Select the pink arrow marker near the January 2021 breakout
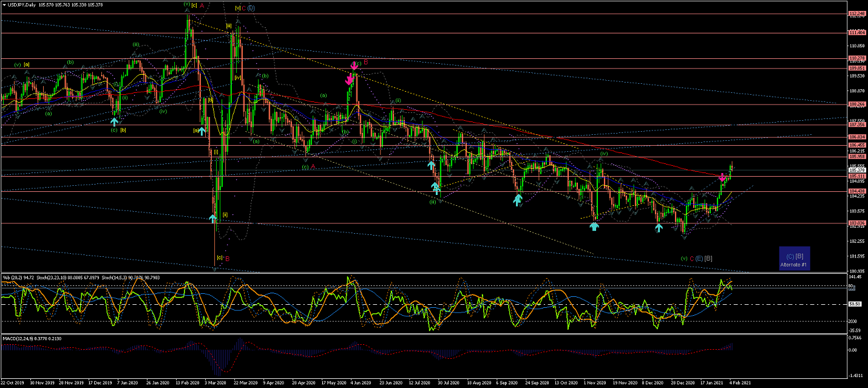Image resolution: width=868 pixels, height=388 pixels. (x=722, y=177)
